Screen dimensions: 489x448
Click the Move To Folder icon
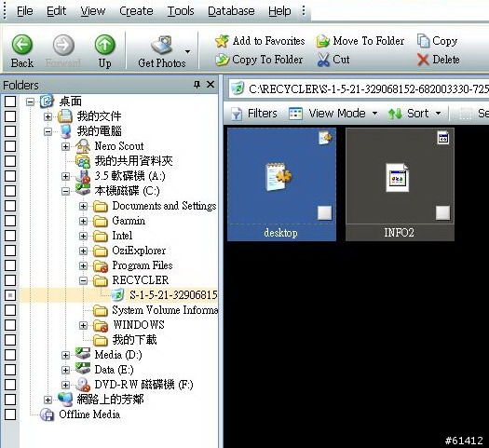[x=323, y=41]
